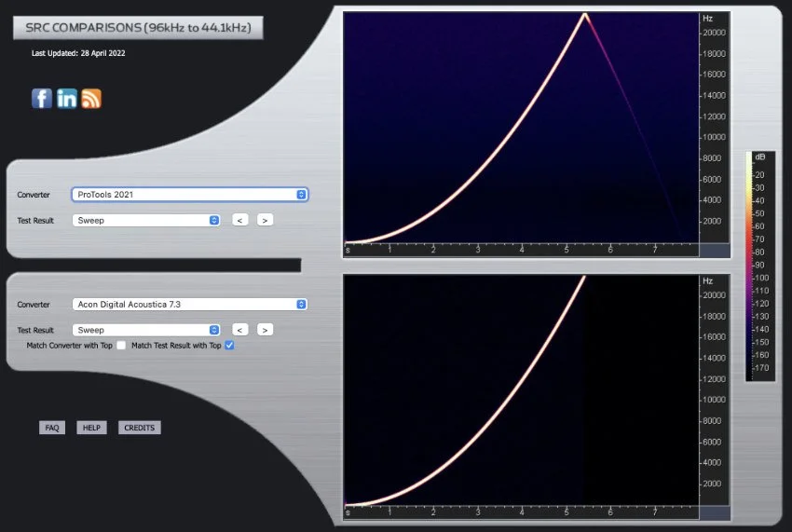Open the FAQ page
This screenshot has height=532, width=792.
coord(52,428)
